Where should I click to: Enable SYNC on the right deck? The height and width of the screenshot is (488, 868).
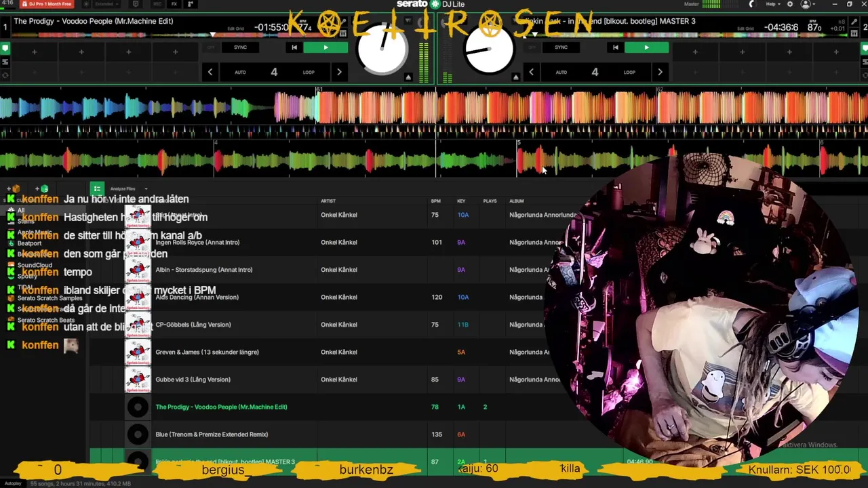(x=561, y=47)
